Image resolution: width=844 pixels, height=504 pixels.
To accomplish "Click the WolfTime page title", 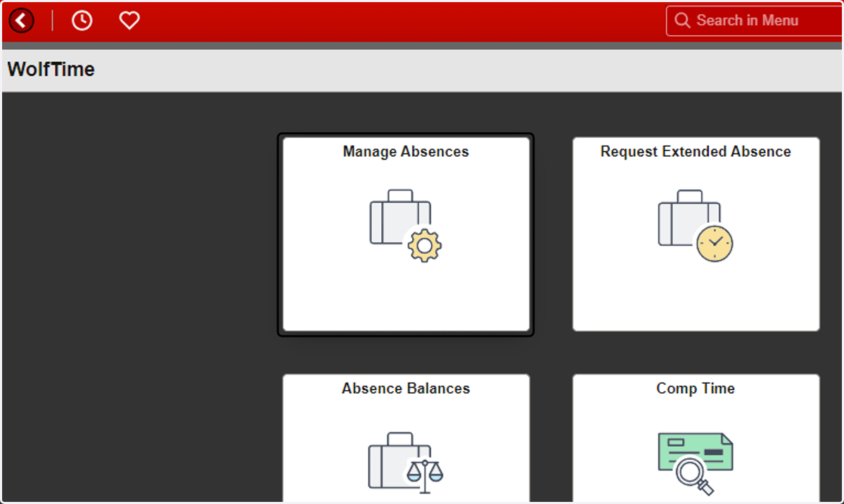I will [x=51, y=70].
